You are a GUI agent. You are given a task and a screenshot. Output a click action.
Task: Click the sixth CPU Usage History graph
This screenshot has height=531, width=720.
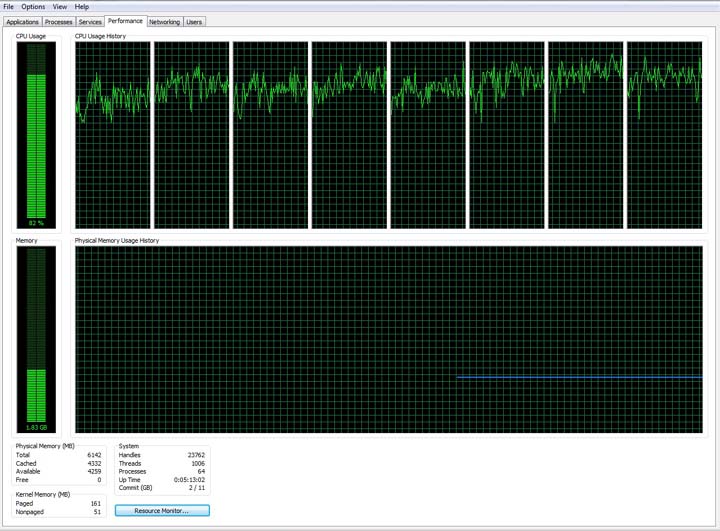coord(507,135)
